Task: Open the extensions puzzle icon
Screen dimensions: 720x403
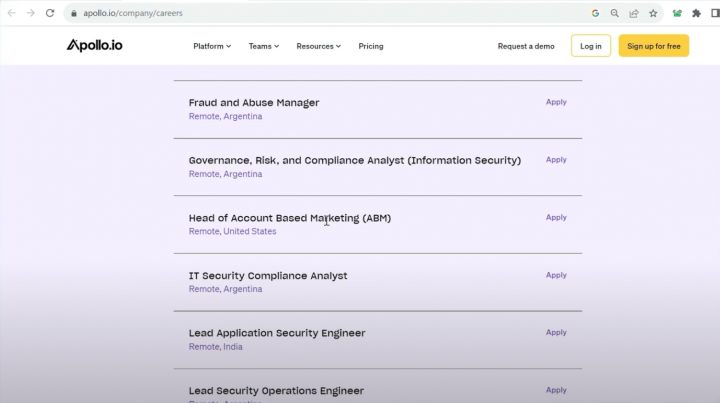Action: (x=697, y=13)
